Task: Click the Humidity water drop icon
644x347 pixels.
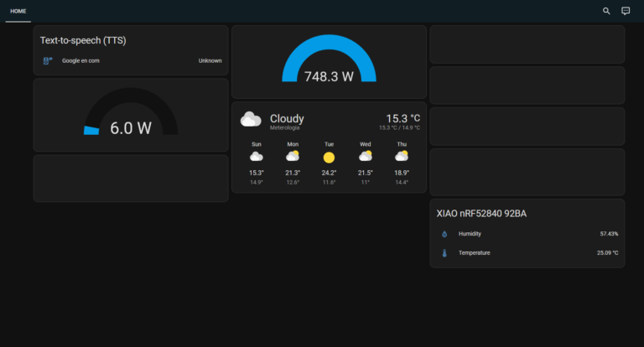Action: [444, 234]
